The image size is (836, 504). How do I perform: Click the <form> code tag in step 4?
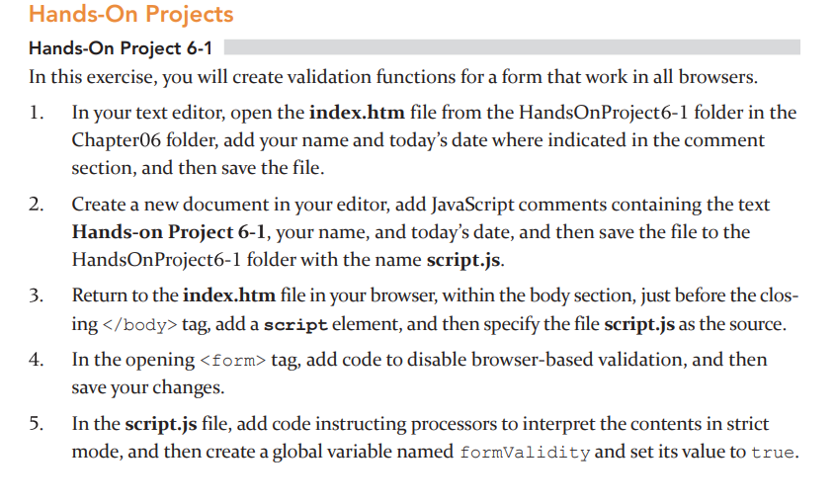pyautogui.click(x=232, y=361)
